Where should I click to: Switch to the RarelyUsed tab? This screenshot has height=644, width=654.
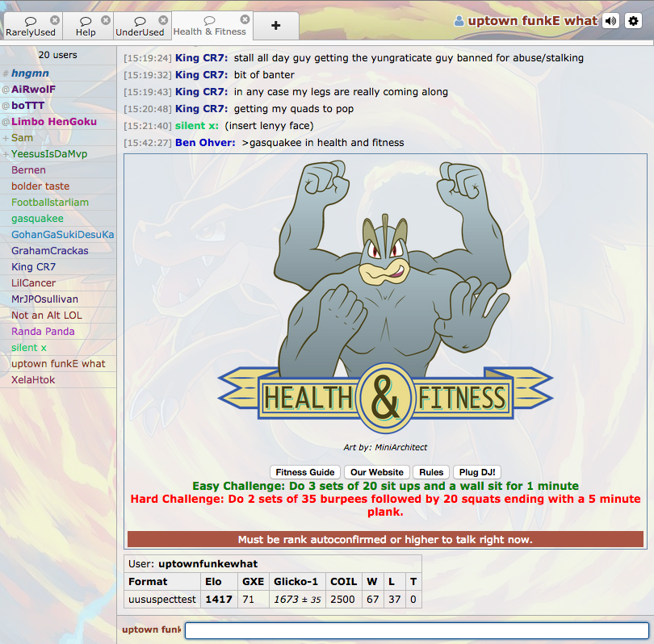pyautogui.click(x=32, y=26)
